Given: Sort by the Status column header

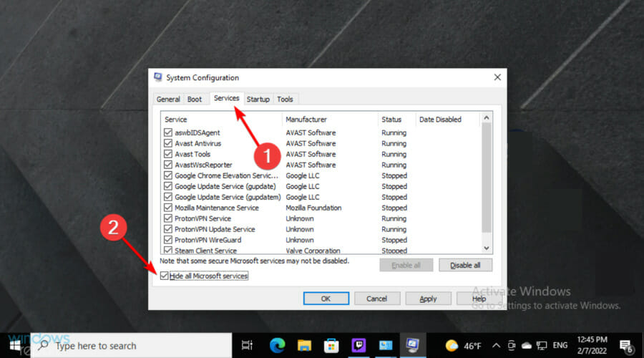Looking at the screenshot, I should click(x=396, y=119).
